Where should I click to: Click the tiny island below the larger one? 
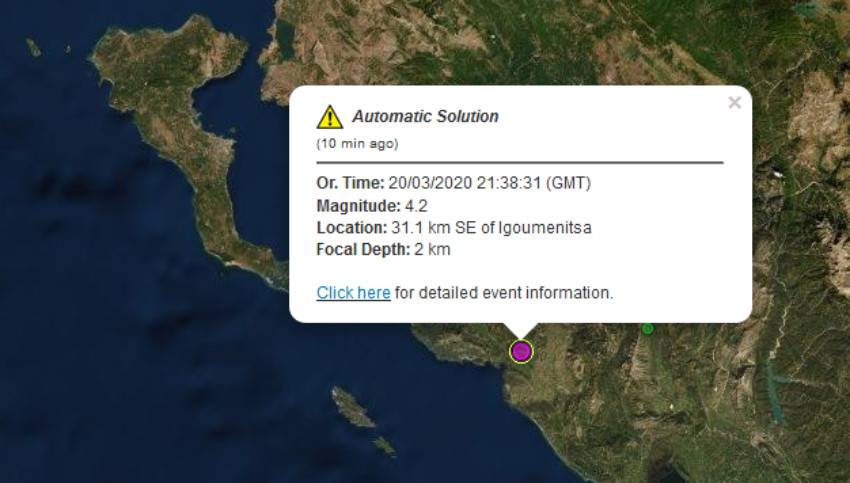click(x=384, y=446)
